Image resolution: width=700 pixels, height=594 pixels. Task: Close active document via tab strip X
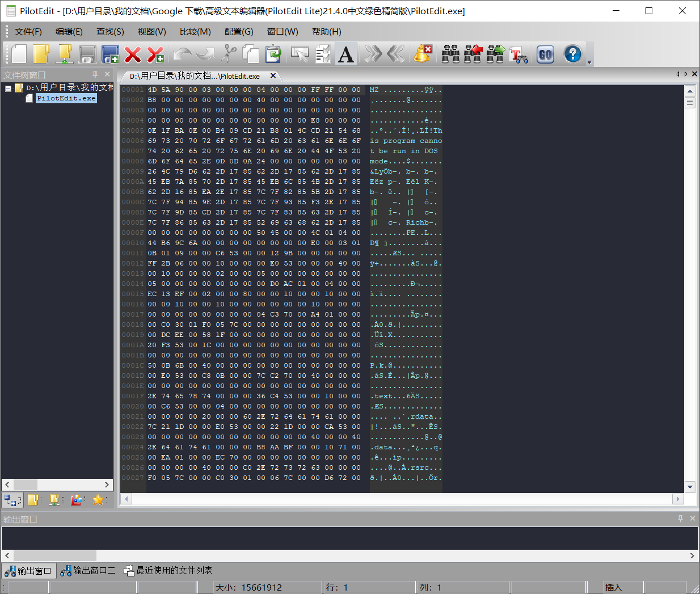click(x=694, y=74)
